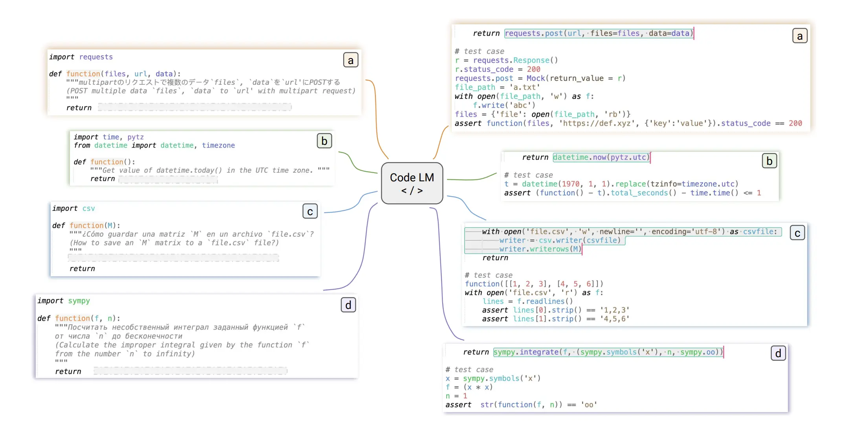
Task: Click the Spanish '¿Cómo guardar una matriz' docstring
Action: 192,234
